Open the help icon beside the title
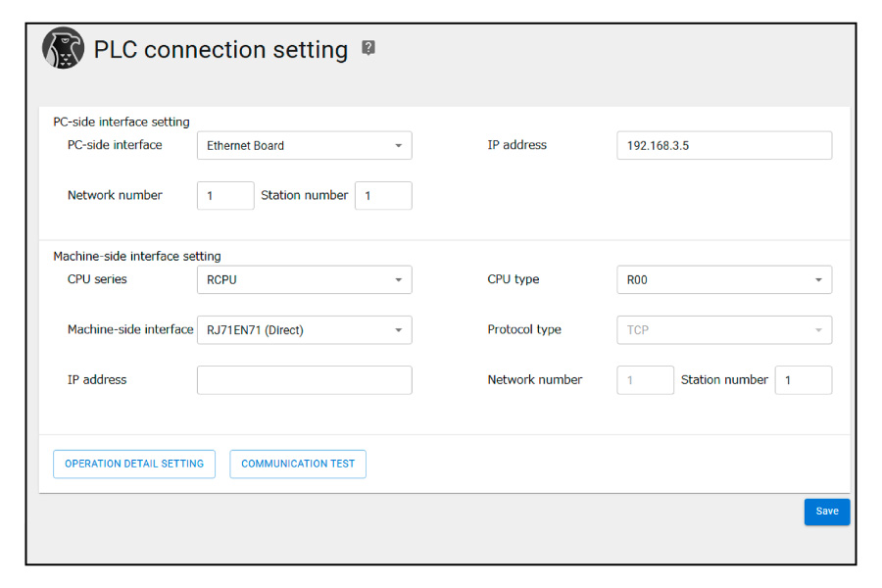The width and height of the screenshot is (882, 588). coord(368,47)
